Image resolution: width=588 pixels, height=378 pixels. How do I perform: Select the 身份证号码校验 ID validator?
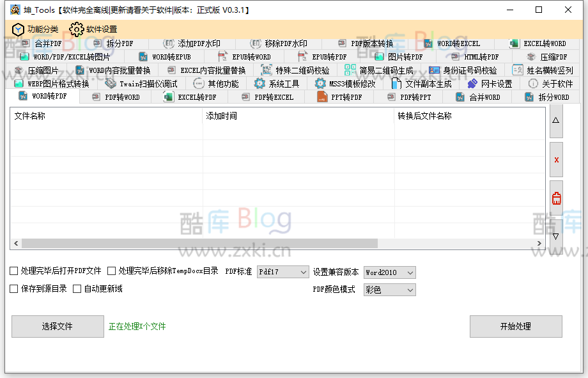point(468,70)
